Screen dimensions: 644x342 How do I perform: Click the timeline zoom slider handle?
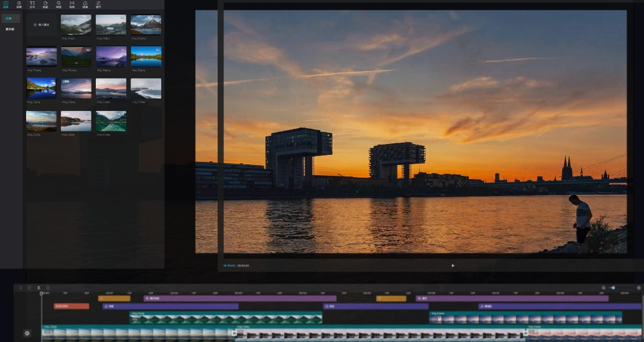pyautogui.click(x=613, y=288)
